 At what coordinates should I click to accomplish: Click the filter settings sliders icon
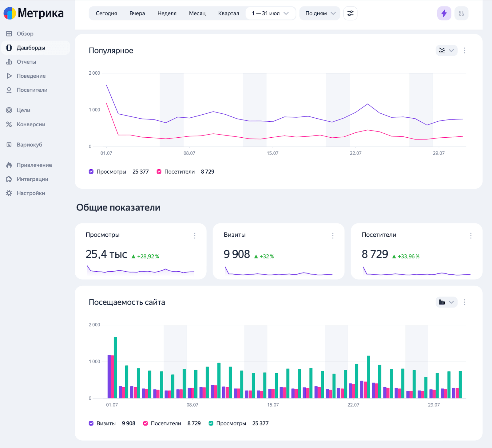click(x=350, y=14)
